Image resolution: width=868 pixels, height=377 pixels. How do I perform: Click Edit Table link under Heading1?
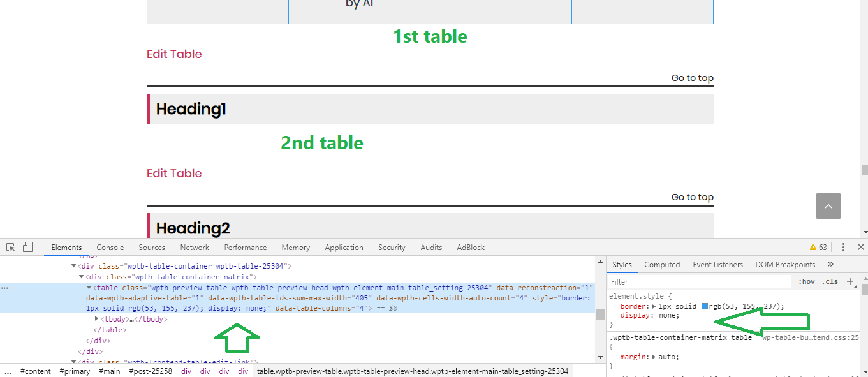[174, 174]
